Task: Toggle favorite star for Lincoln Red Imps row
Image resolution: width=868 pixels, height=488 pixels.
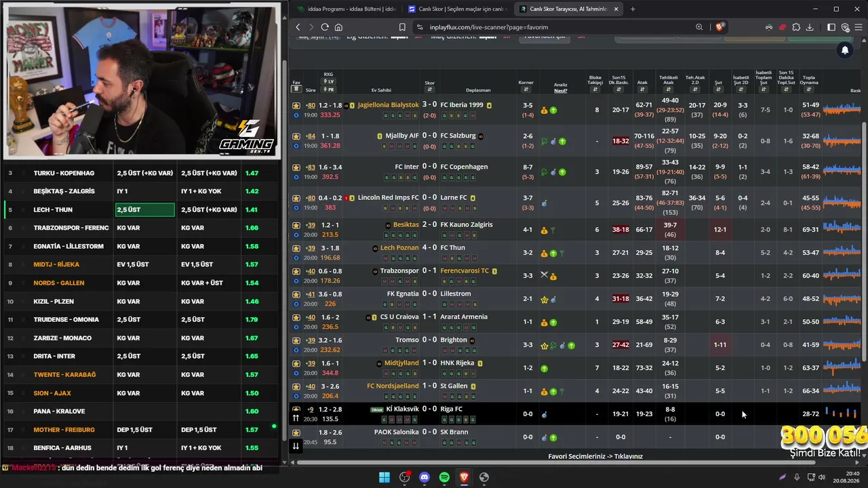Action: coord(296,198)
